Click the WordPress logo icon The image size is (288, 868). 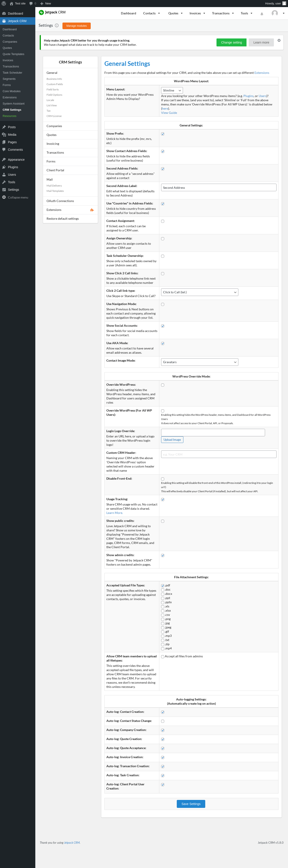4,3
